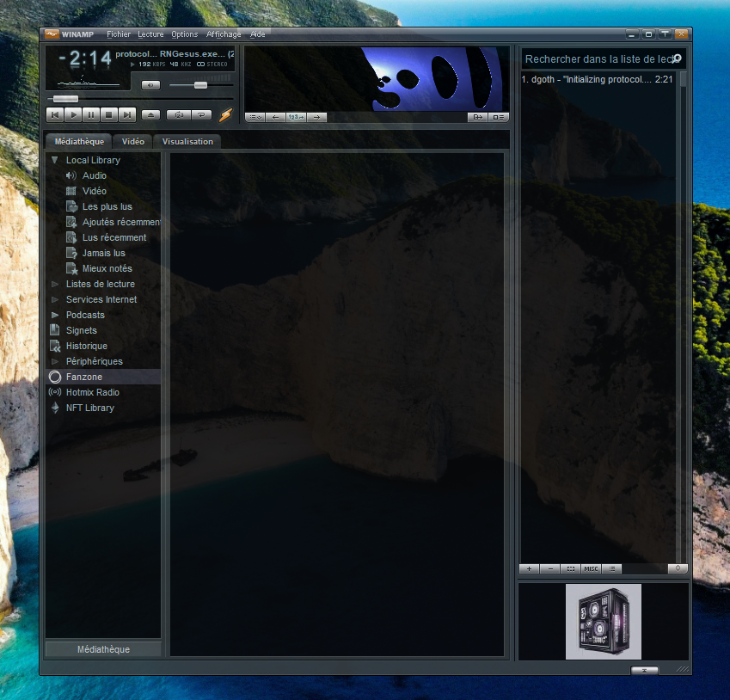Image resolution: width=730 pixels, height=700 pixels.
Task: Open the Hotmix Radio entry
Action: [92, 392]
